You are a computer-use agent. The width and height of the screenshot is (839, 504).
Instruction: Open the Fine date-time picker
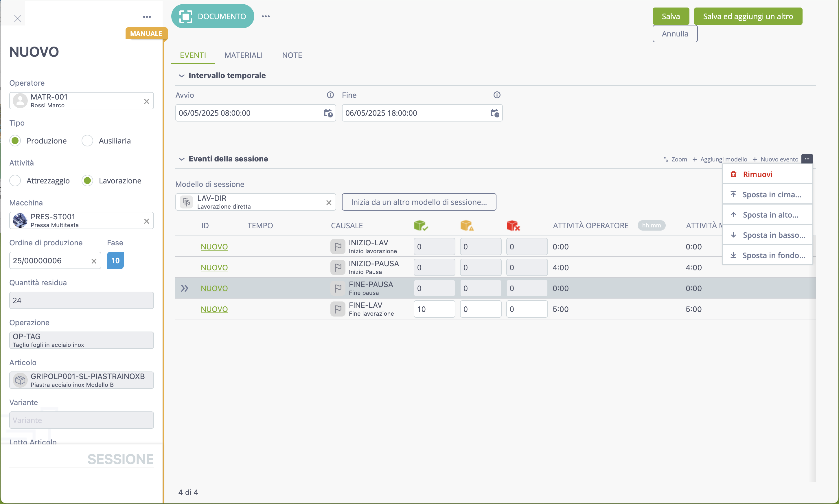(x=495, y=113)
